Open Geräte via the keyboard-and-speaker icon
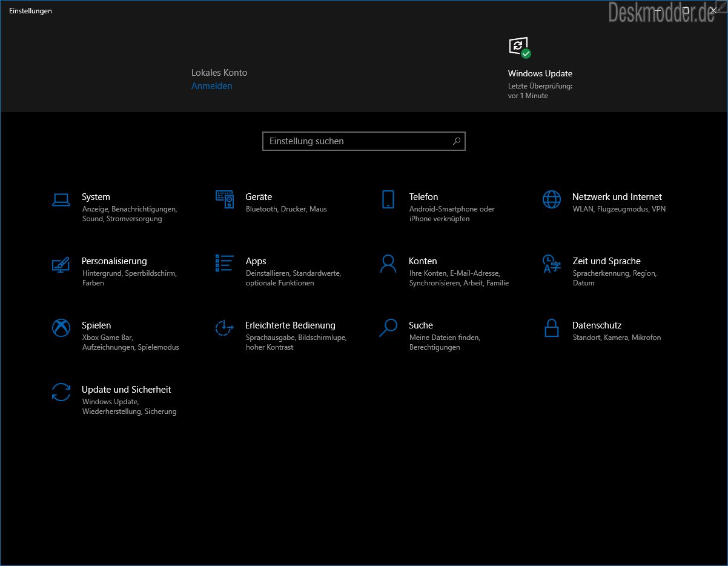728x566 pixels. click(225, 199)
